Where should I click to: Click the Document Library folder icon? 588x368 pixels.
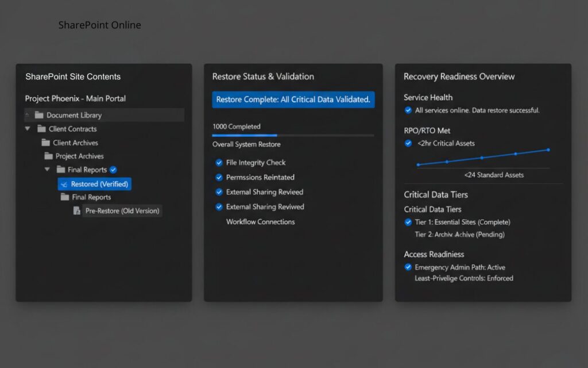point(39,115)
